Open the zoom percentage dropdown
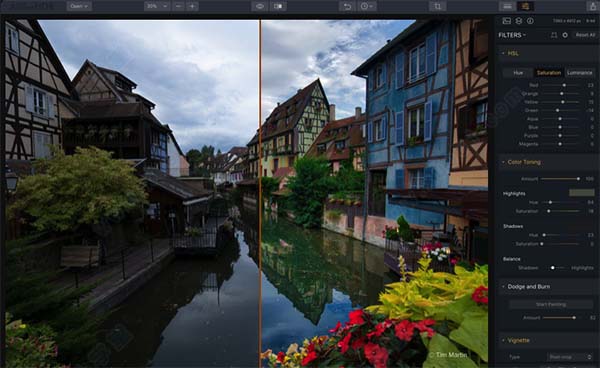This screenshot has width=600, height=368. (157, 6)
